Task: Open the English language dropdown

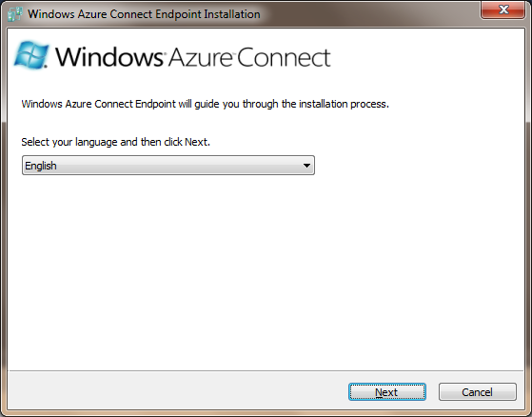Action: (x=168, y=166)
